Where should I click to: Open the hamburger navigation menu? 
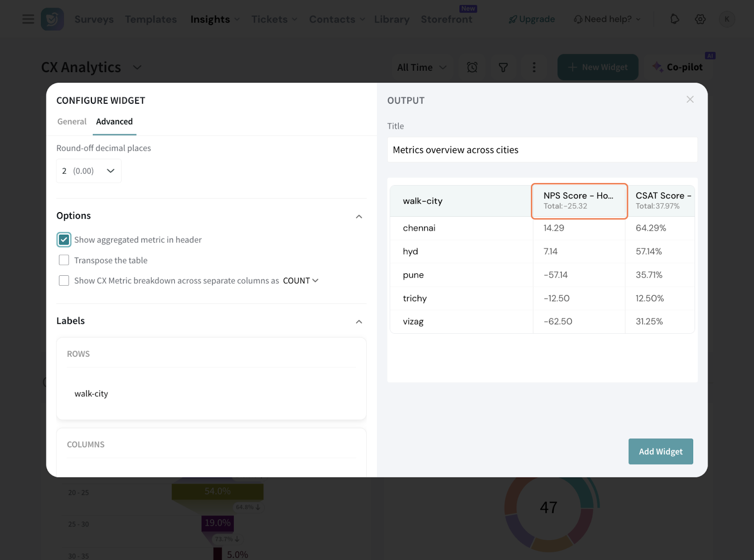point(28,19)
